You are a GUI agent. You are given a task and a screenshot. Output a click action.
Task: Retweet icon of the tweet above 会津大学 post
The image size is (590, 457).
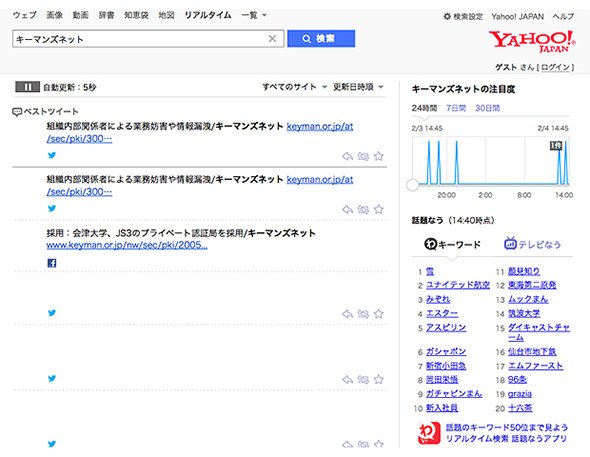(x=363, y=210)
